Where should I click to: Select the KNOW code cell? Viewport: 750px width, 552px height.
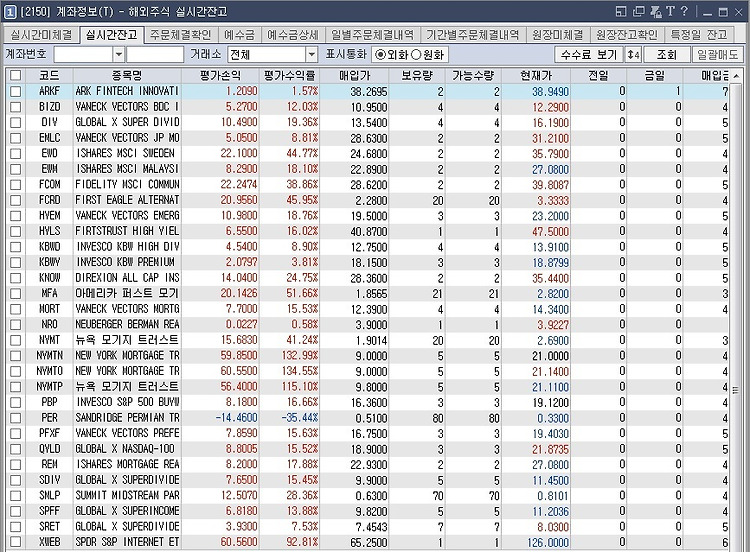pos(49,278)
